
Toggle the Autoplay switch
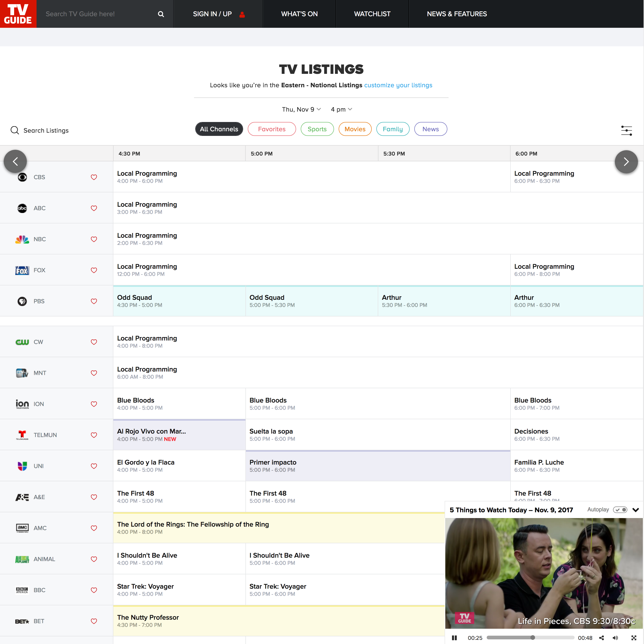pos(620,510)
